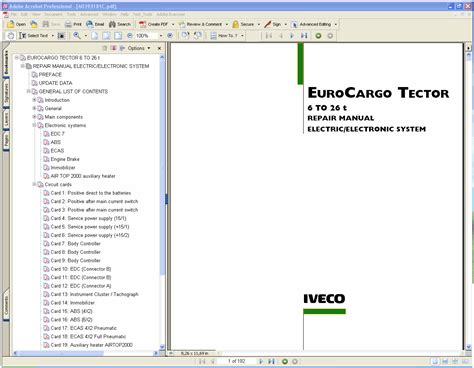Open the Select Text tool dropdown arrow
The height and width of the screenshot is (368, 474).
click(53, 36)
